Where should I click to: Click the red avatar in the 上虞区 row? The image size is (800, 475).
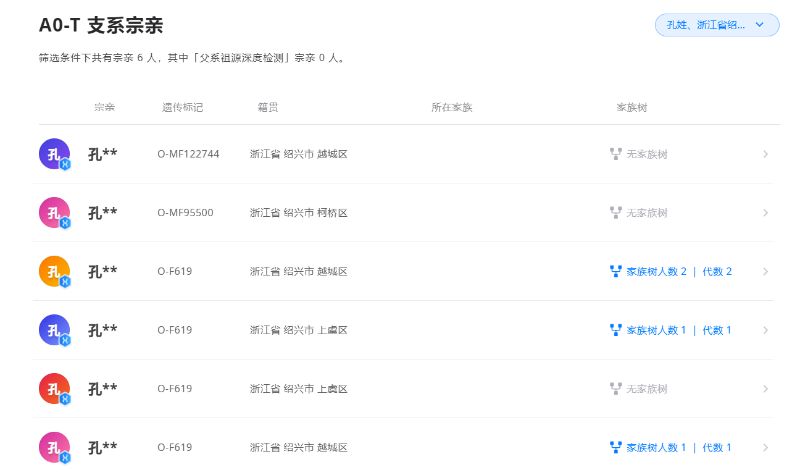coord(55,389)
